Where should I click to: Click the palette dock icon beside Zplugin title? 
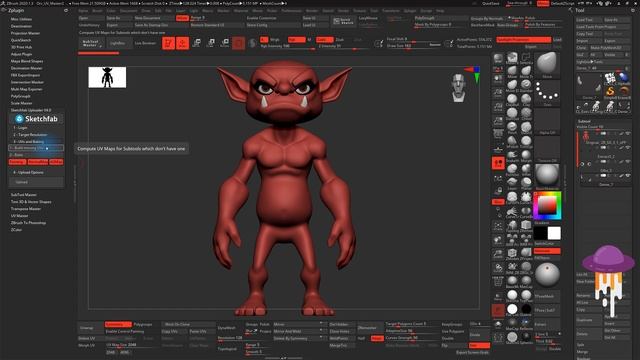(x=66, y=10)
